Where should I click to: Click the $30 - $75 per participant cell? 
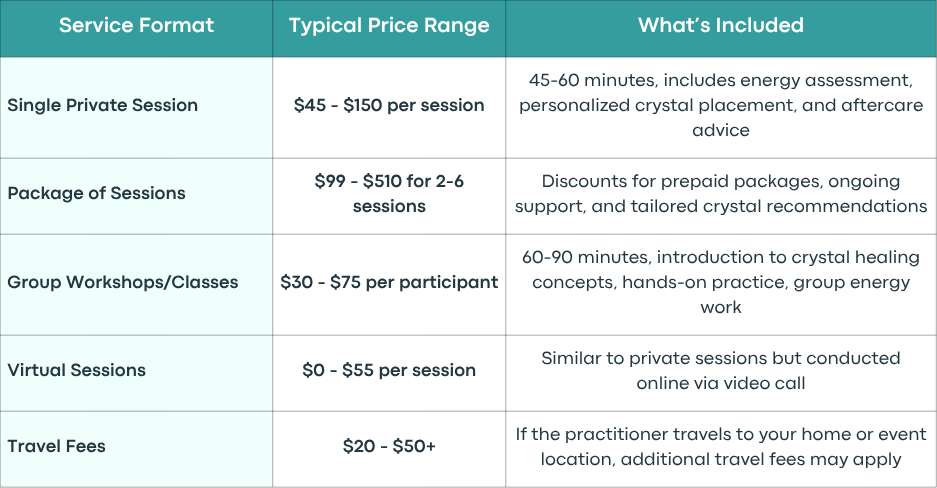point(389,282)
